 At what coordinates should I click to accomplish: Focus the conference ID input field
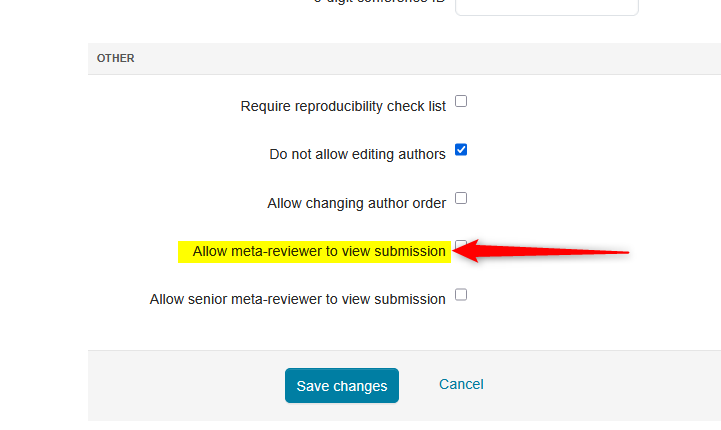[x=546, y=6]
